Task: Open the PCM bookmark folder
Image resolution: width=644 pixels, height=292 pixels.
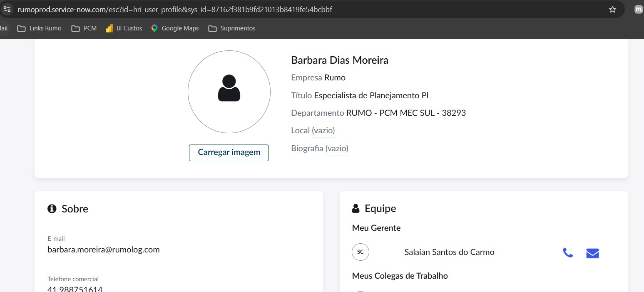Action: click(x=84, y=28)
